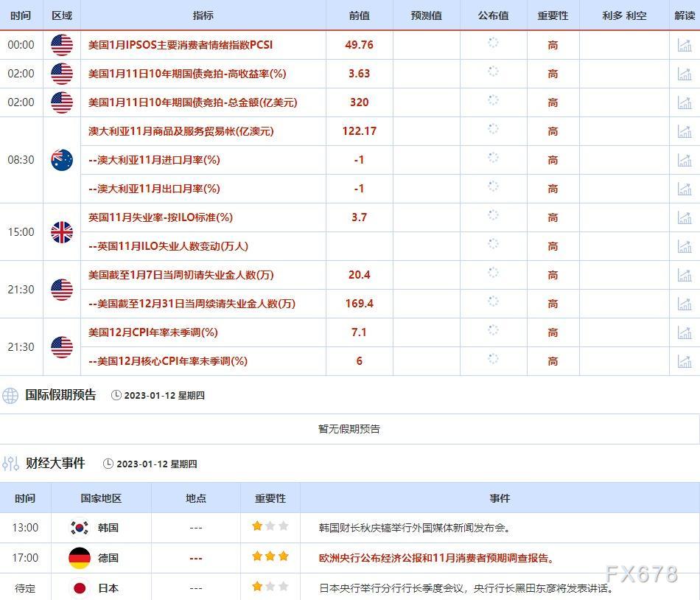Click the globe icon beside 国际假期预告
The height and width of the screenshot is (600, 700).
(10, 396)
